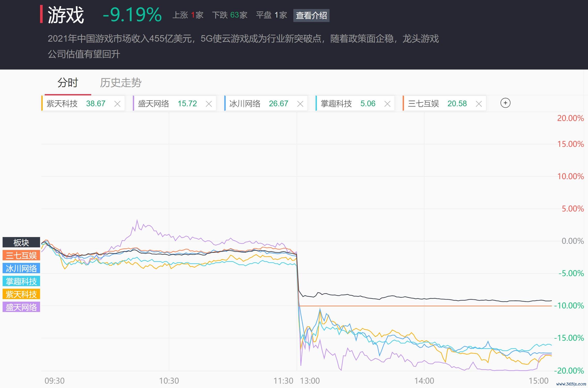Toggle 掌趣科技 cyan legend entry

coord(21,281)
